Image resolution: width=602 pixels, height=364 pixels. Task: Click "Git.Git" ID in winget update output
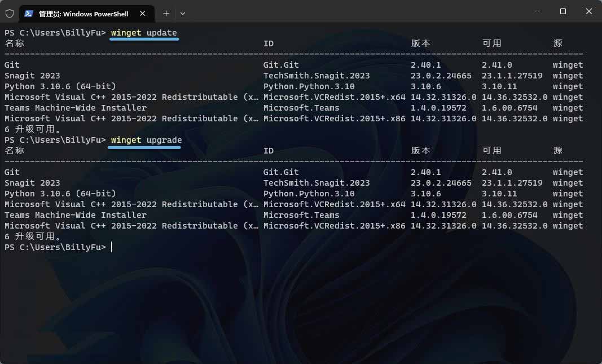pyautogui.click(x=281, y=65)
